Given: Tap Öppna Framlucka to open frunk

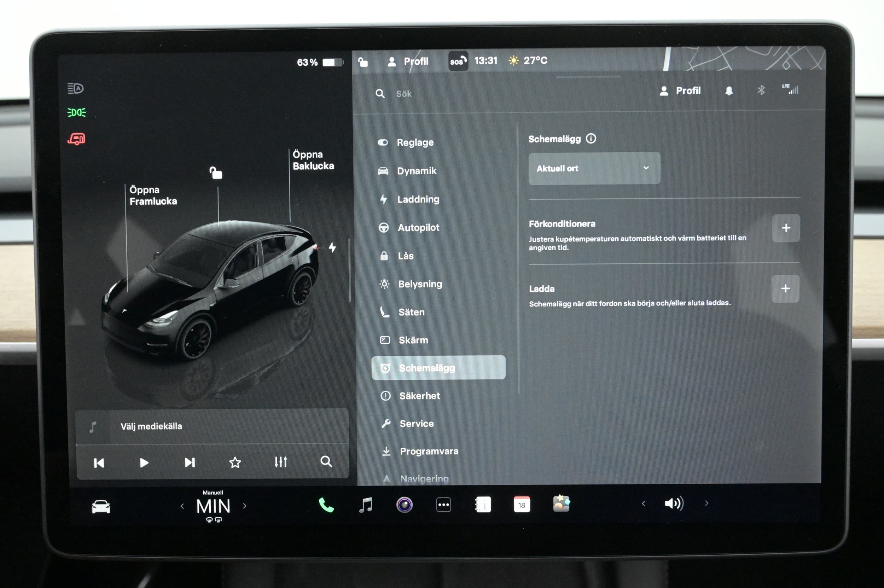Looking at the screenshot, I should click(153, 196).
